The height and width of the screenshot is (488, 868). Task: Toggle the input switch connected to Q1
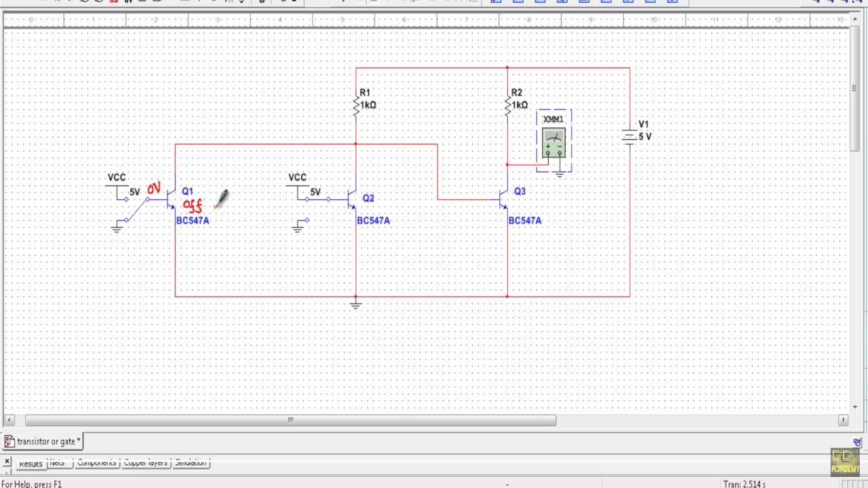point(137,209)
